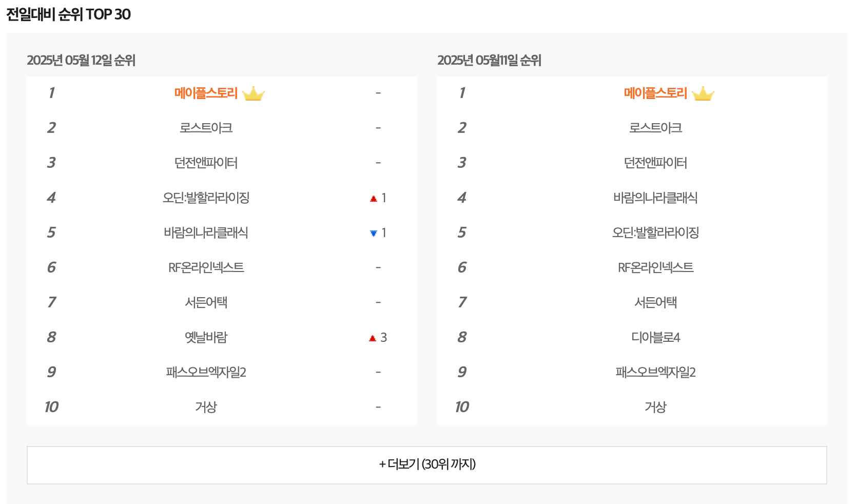Viewport: 855px width, 504px height.
Task: Select 던전앤파이터 in May 12 list
Action: pyautogui.click(x=206, y=163)
